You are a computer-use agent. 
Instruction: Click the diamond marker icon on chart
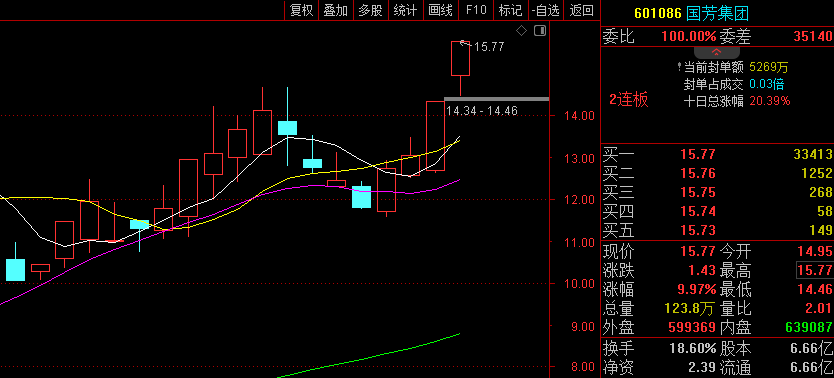click(522, 31)
